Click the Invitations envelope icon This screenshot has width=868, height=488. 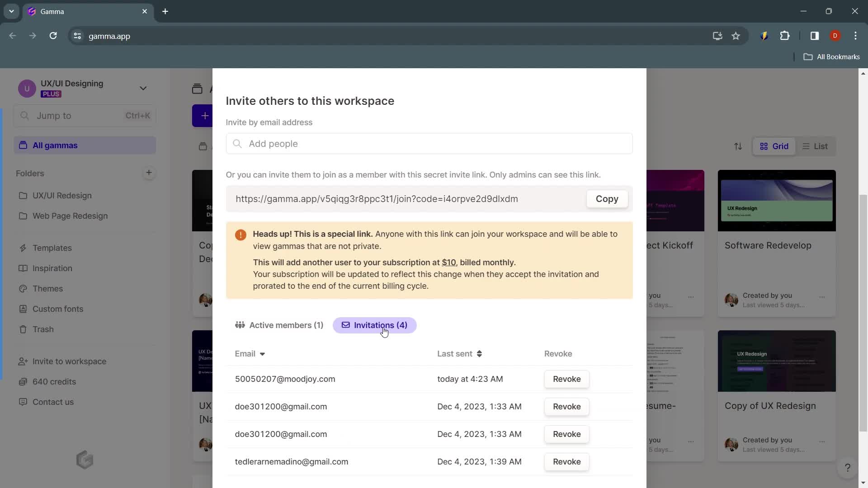[345, 325]
